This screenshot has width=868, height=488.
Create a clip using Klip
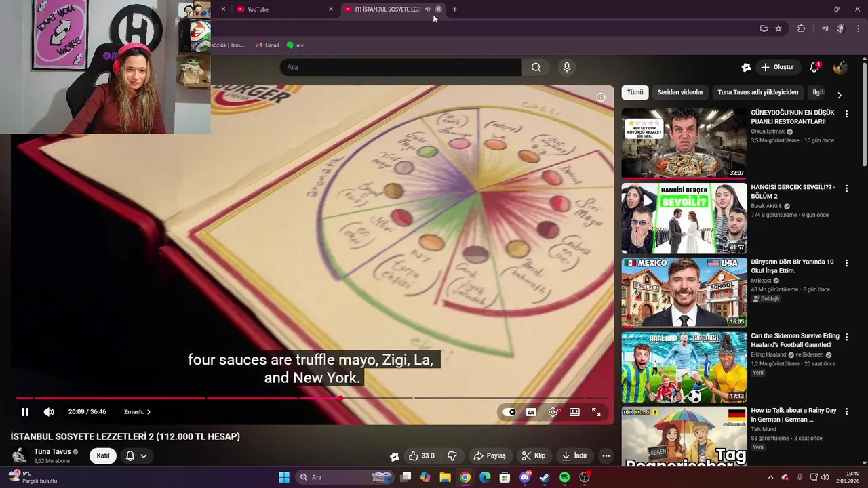[x=533, y=455]
